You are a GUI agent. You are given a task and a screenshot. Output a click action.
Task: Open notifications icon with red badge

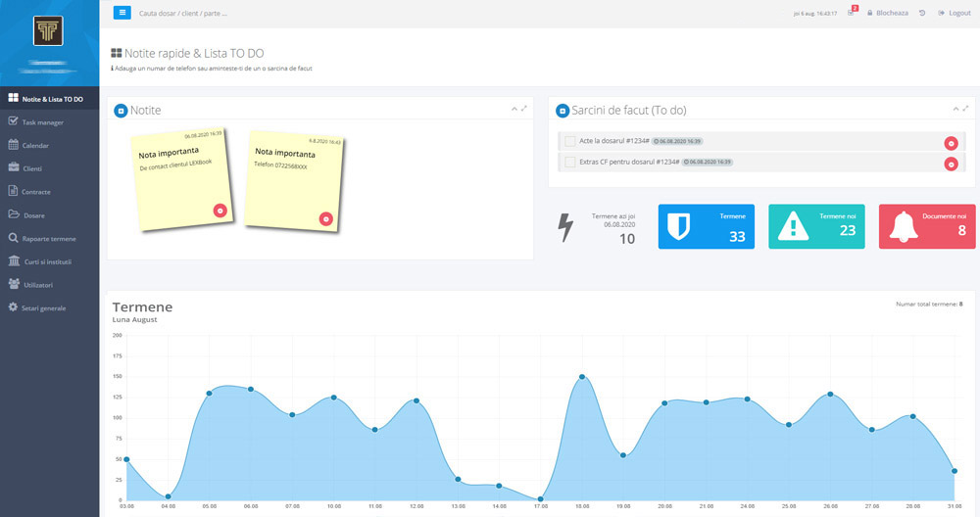tap(852, 13)
